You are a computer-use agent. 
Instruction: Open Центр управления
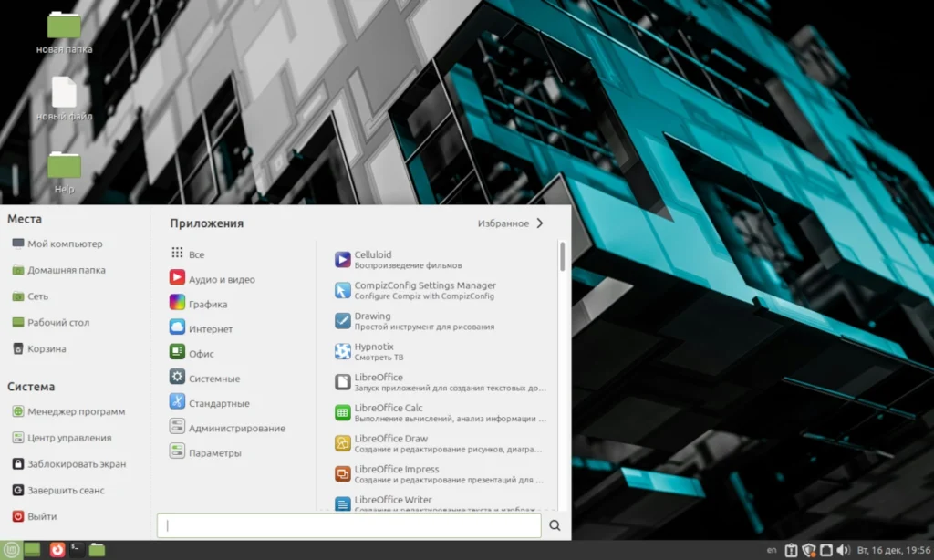click(61, 437)
